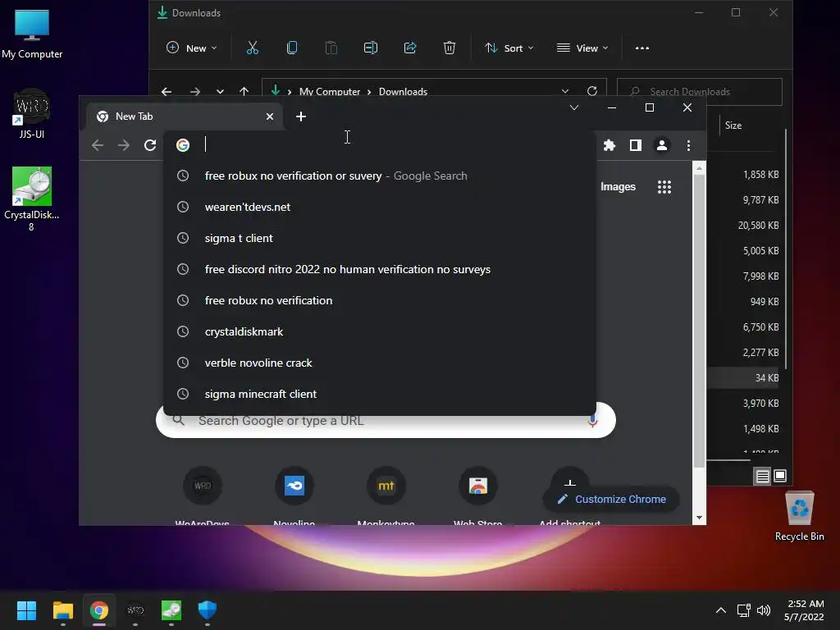Select the JJS-UI desktop shortcut
Image resolution: width=840 pixels, height=630 pixels.
(32, 113)
